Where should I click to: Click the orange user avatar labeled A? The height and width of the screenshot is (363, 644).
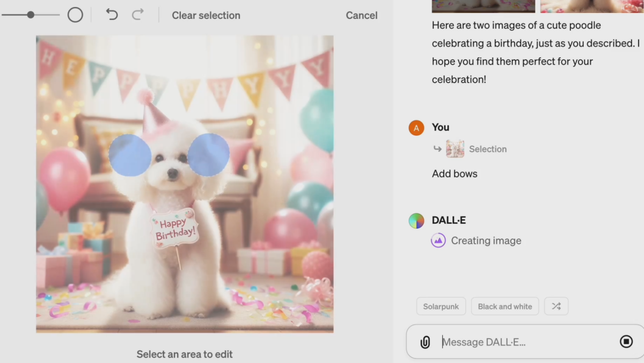(x=416, y=128)
